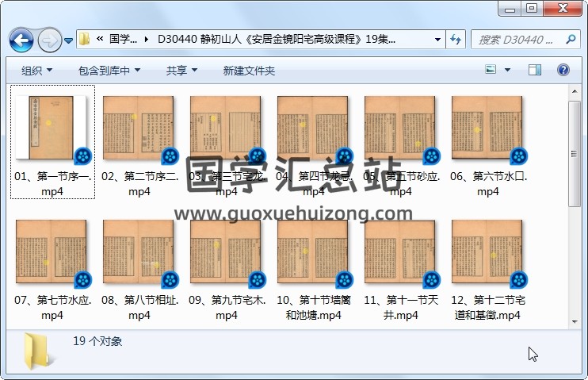588x380 pixels.
Task: Click the magnifier search icon
Action: pos(571,39)
